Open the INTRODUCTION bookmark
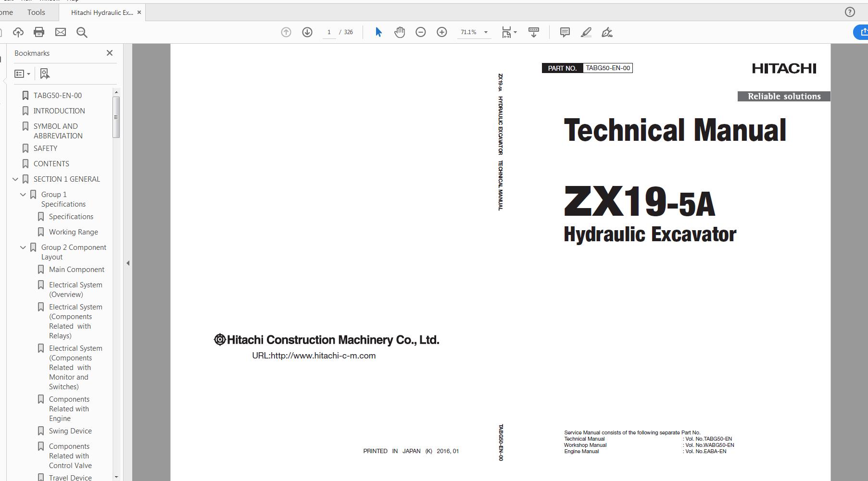868x481 pixels. click(59, 111)
